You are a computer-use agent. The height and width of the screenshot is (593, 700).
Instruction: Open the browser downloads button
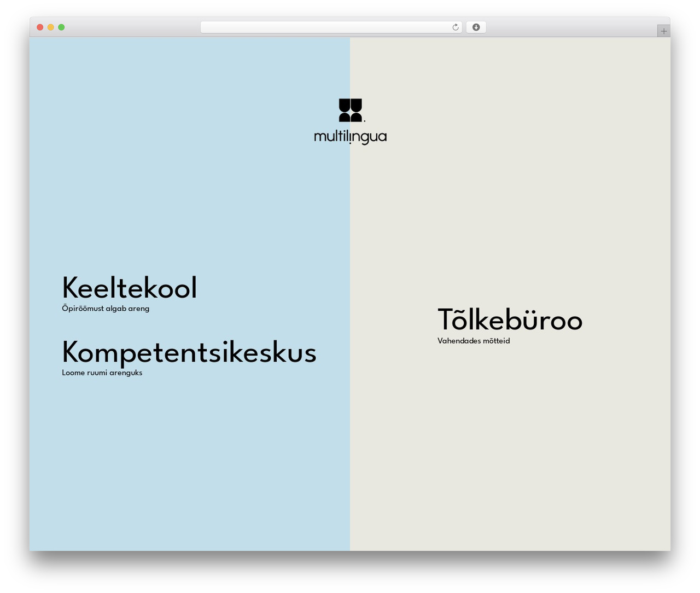point(476,27)
